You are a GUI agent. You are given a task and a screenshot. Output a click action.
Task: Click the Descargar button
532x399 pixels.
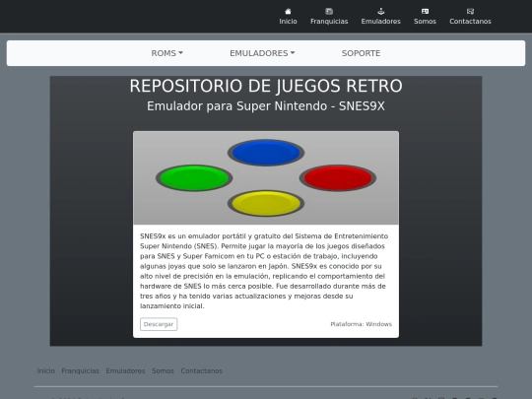pyautogui.click(x=159, y=324)
